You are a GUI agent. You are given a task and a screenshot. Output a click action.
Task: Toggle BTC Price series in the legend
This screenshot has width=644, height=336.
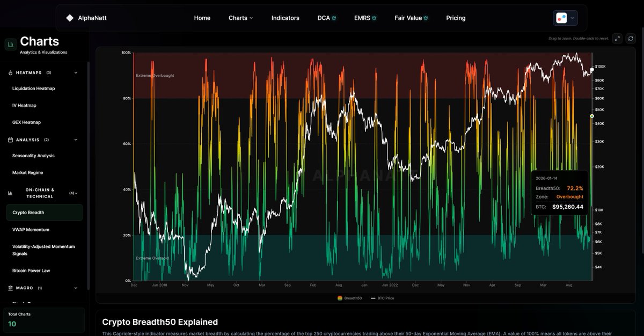[x=383, y=298]
